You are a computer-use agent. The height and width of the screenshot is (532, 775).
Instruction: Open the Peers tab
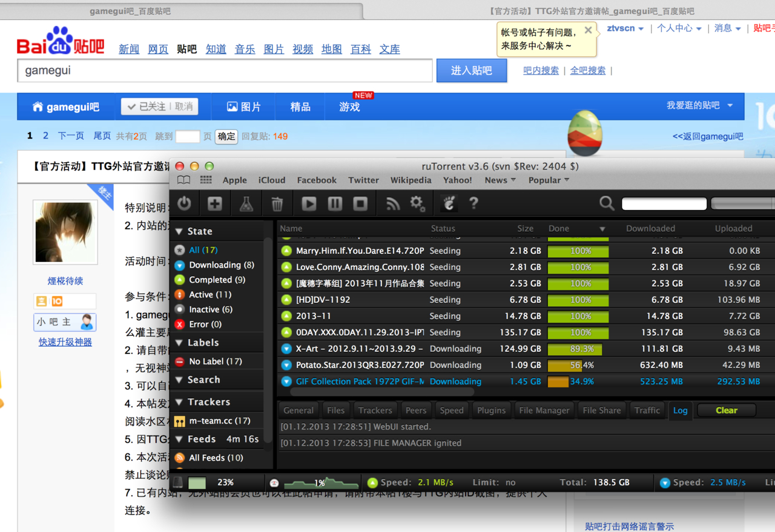(416, 410)
